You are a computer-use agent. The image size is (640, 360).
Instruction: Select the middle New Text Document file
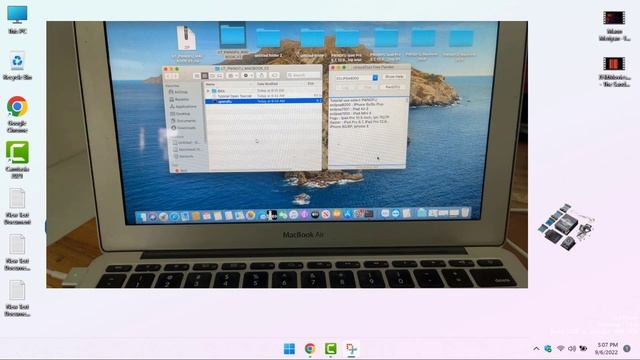pos(17,253)
